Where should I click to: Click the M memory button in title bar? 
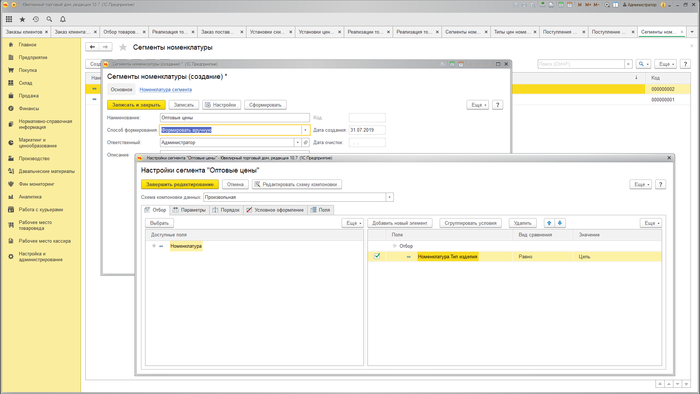[x=580, y=5]
